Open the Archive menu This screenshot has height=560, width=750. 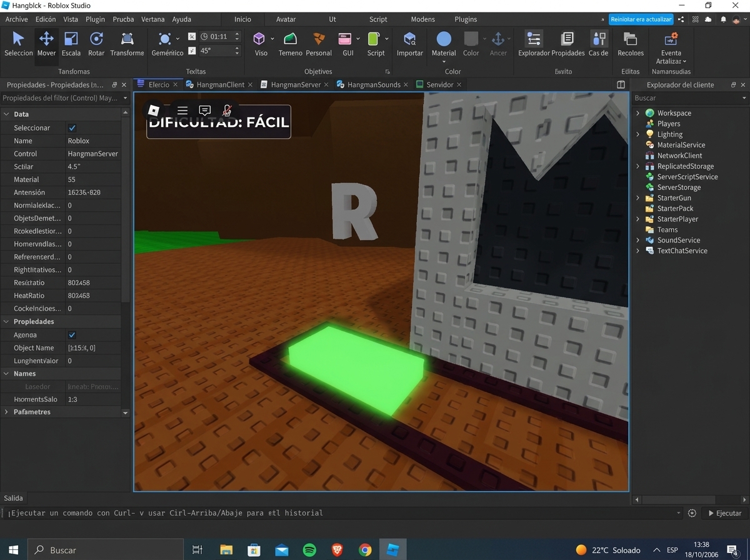17,19
